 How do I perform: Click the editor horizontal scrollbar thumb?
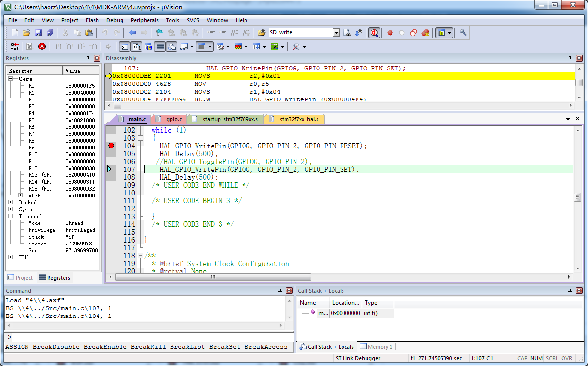click(213, 277)
